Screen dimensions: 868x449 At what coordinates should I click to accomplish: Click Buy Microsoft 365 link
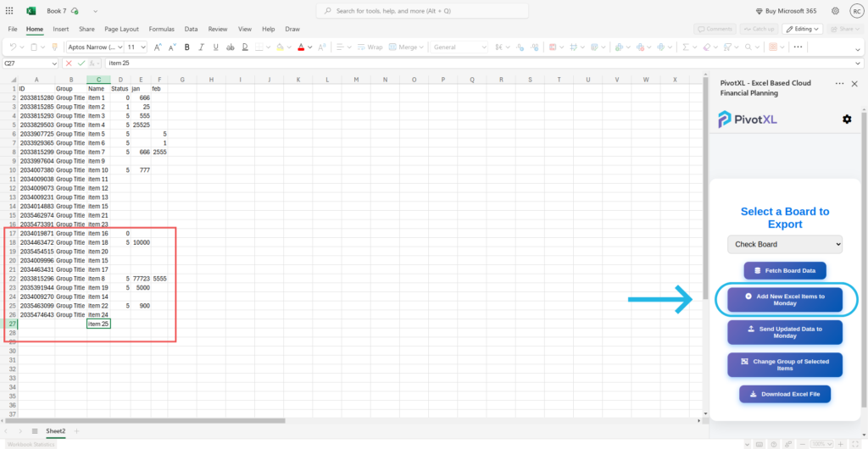click(x=786, y=11)
